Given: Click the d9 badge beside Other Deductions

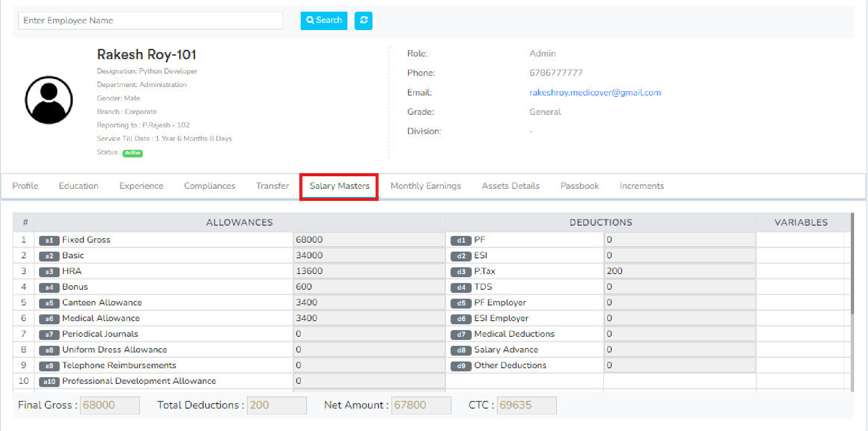Looking at the screenshot, I should click(461, 366).
